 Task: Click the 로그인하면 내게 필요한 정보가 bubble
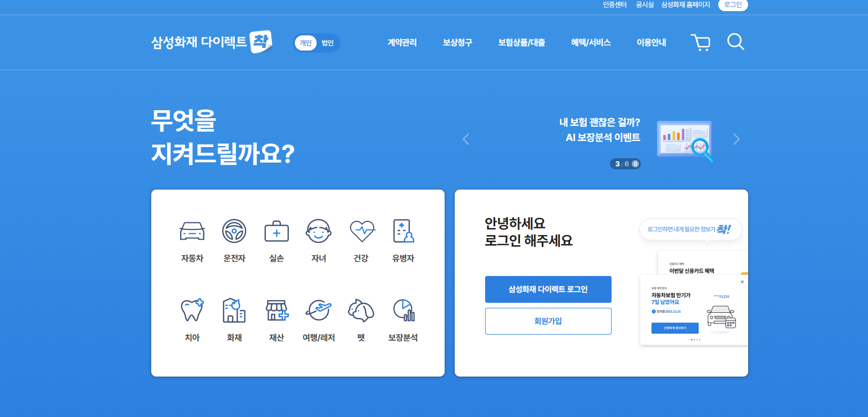[x=690, y=229]
